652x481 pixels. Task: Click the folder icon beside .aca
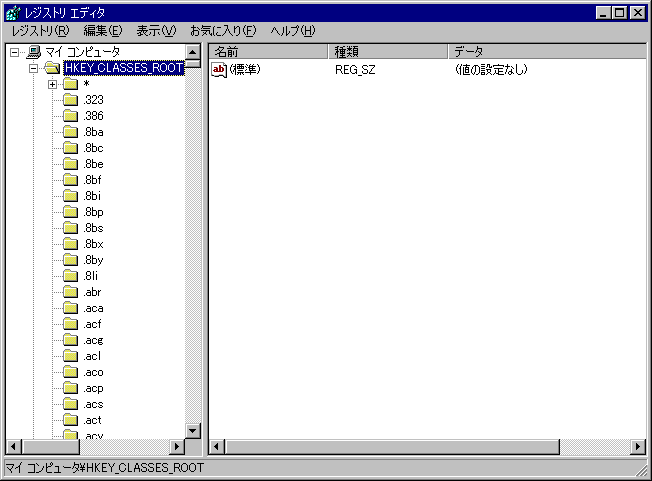click(x=70, y=308)
